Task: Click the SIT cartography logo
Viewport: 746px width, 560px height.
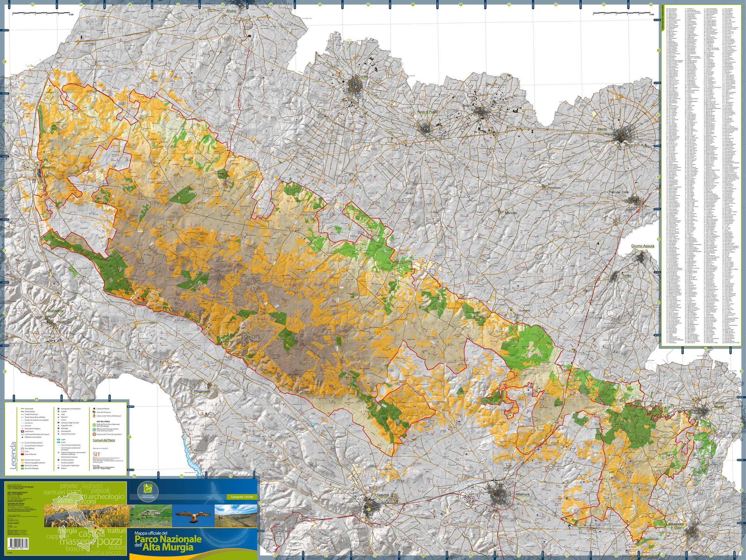Action: click(x=97, y=455)
